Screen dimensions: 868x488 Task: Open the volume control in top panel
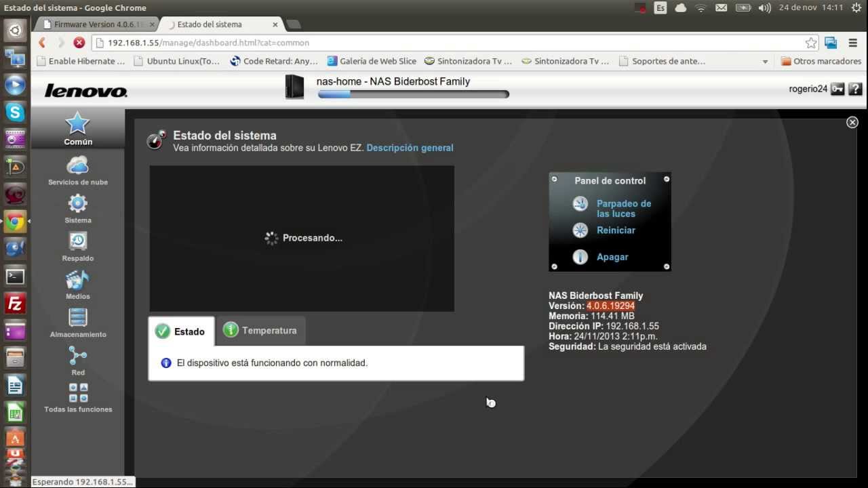coord(765,7)
